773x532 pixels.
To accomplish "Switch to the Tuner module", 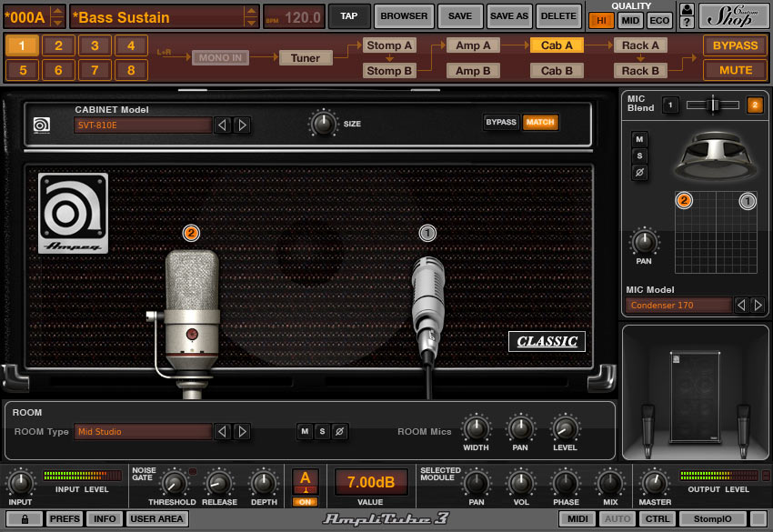I will pos(306,57).
